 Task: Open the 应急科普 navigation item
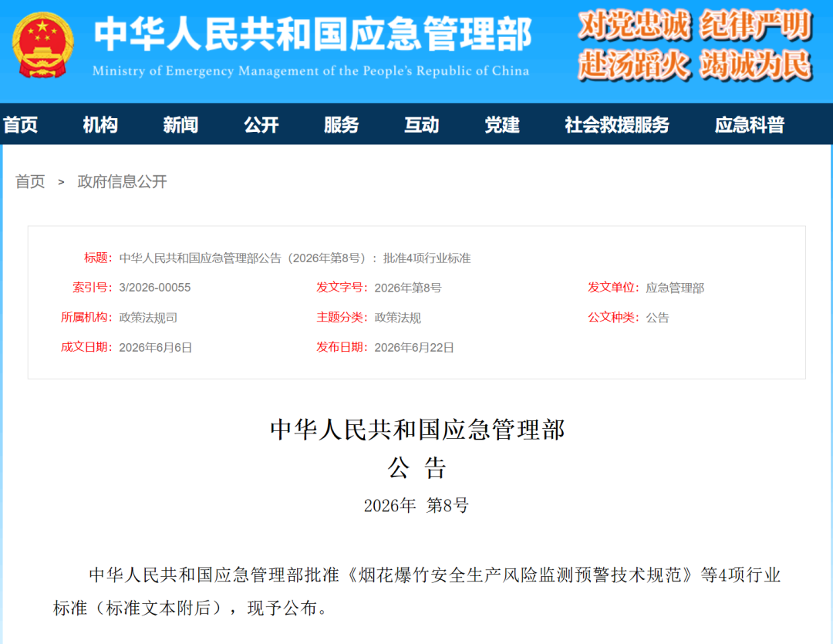tap(750, 125)
